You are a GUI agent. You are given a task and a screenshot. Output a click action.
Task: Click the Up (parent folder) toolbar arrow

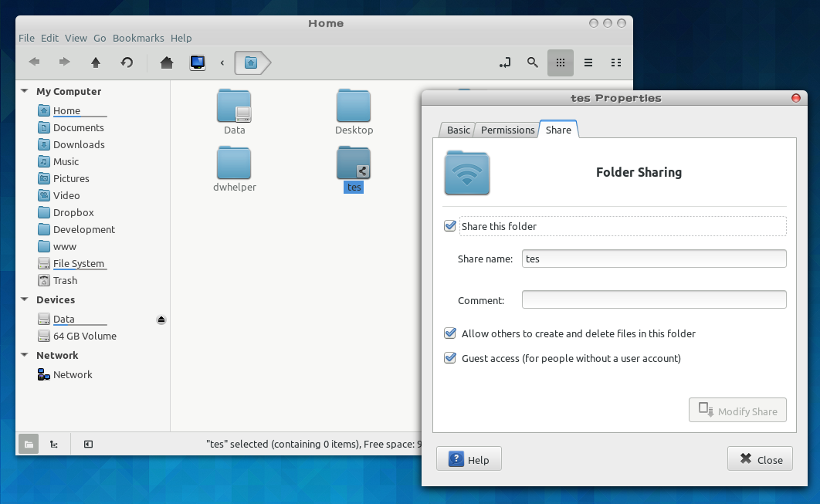point(96,63)
